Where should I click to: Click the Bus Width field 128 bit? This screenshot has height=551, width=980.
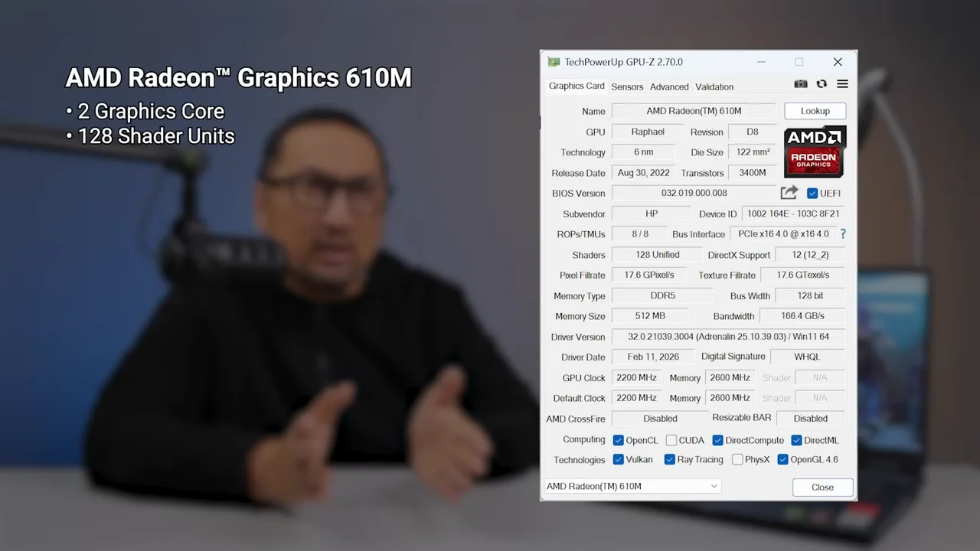coord(810,295)
